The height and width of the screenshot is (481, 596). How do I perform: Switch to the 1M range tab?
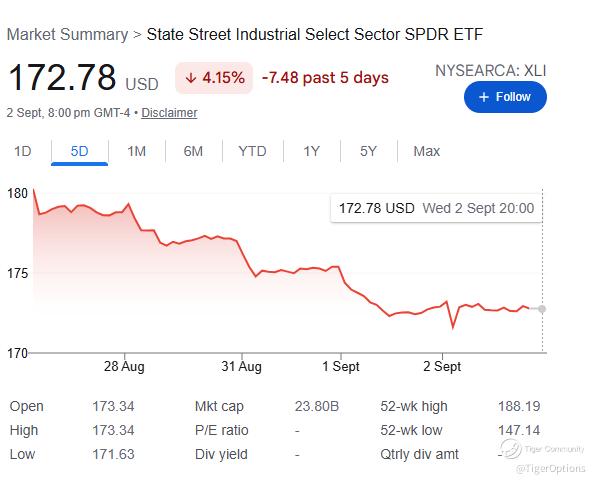pos(136,151)
